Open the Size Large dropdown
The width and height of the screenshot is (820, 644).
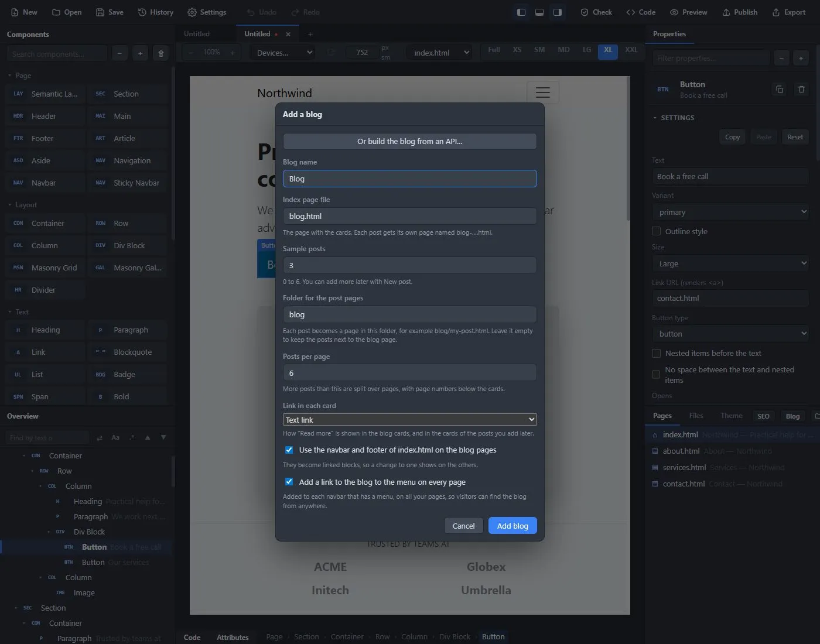point(730,263)
